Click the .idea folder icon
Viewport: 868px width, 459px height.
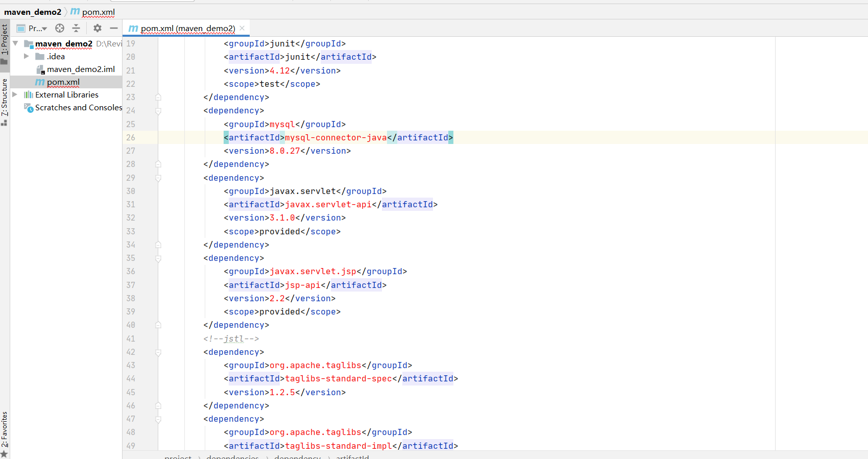40,56
